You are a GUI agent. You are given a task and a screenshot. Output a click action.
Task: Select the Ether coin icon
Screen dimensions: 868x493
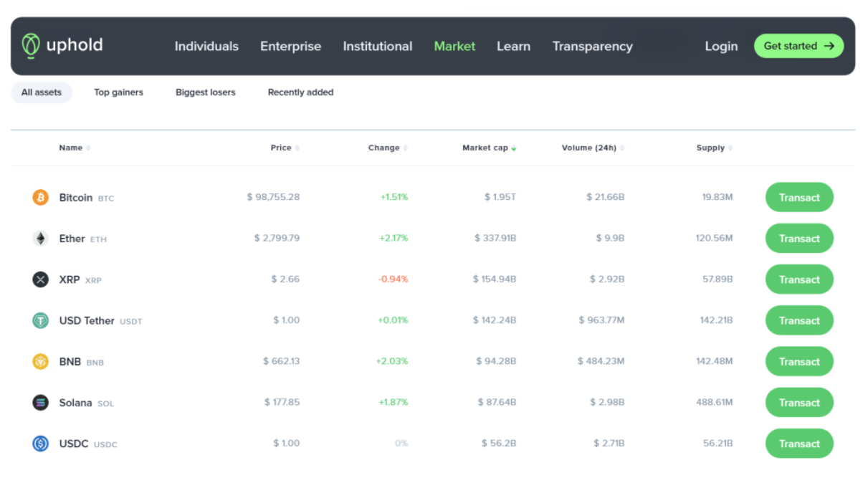click(41, 239)
